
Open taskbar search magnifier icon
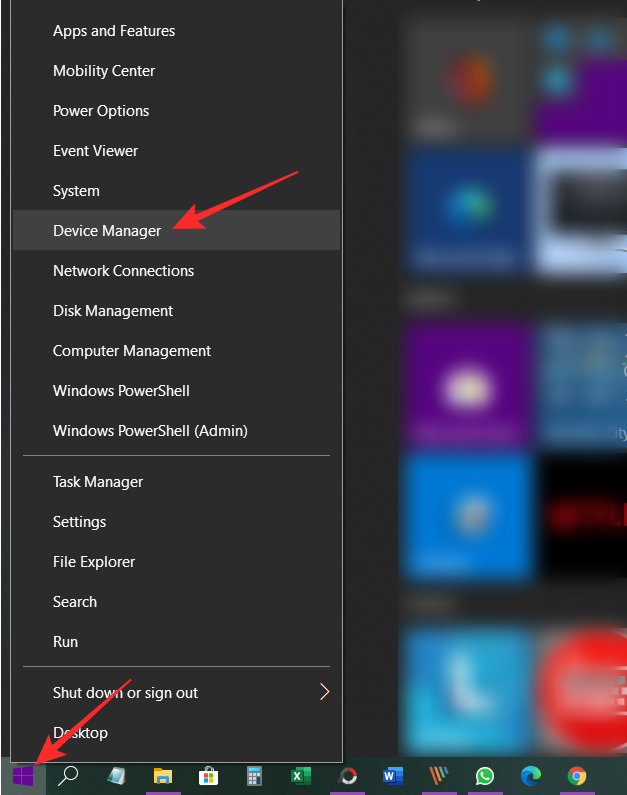click(68, 776)
